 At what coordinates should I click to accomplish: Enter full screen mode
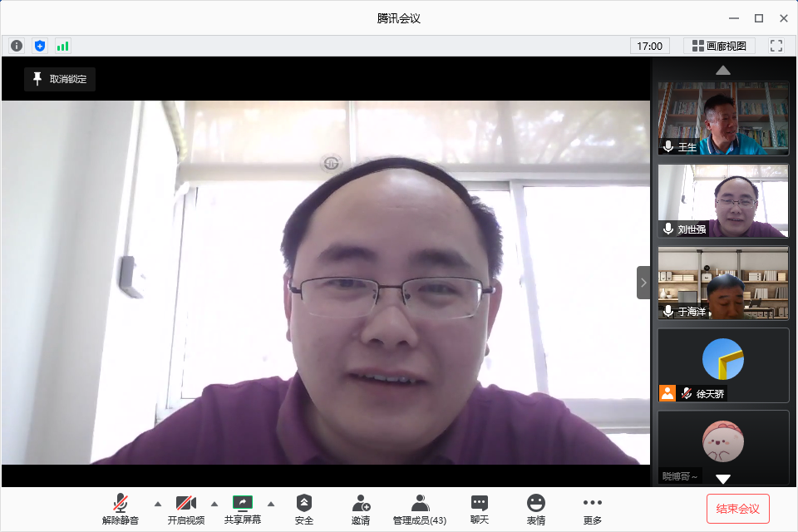776,46
